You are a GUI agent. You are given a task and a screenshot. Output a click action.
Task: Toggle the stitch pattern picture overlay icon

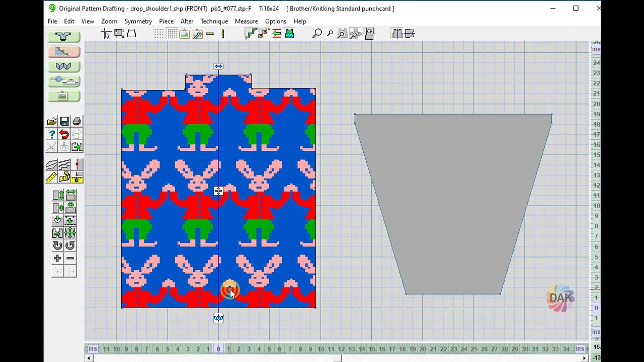pos(185,34)
